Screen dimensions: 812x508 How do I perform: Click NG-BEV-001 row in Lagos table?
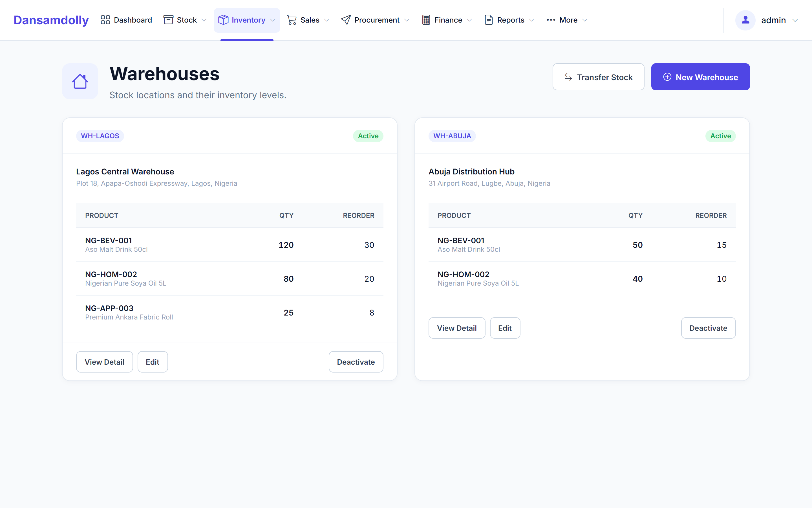230,245
